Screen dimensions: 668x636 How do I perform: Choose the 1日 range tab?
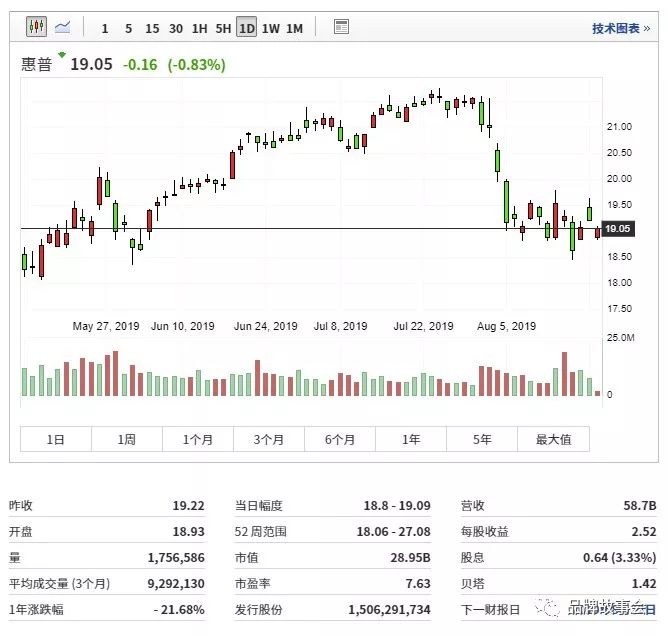click(56, 439)
